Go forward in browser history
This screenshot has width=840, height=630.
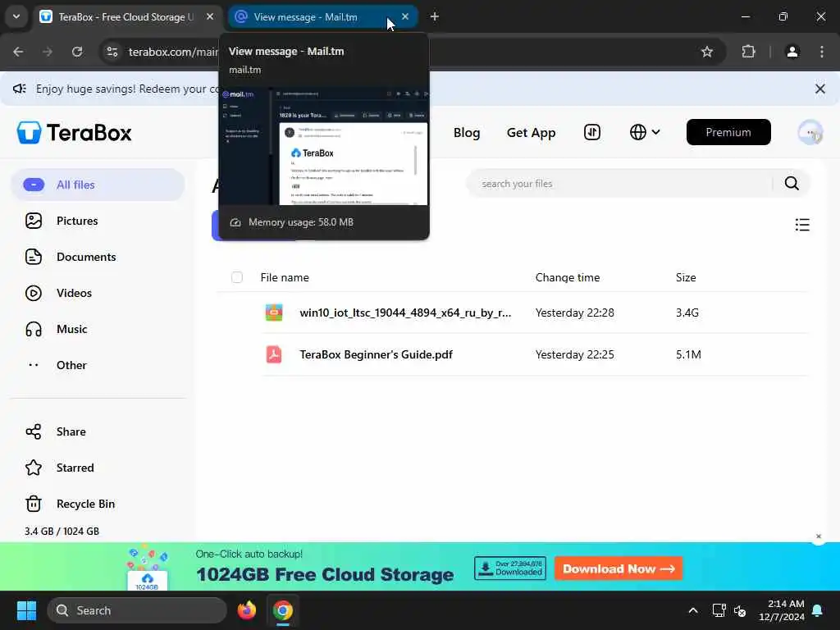[x=48, y=52]
